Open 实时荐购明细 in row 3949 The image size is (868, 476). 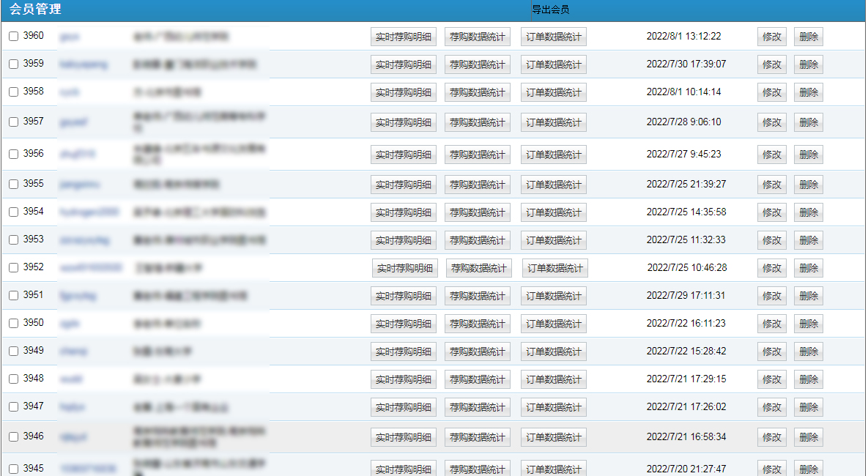pos(403,352)
